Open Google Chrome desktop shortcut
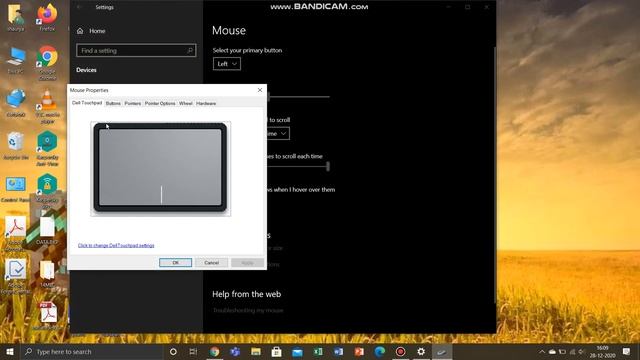 (47, 62)
